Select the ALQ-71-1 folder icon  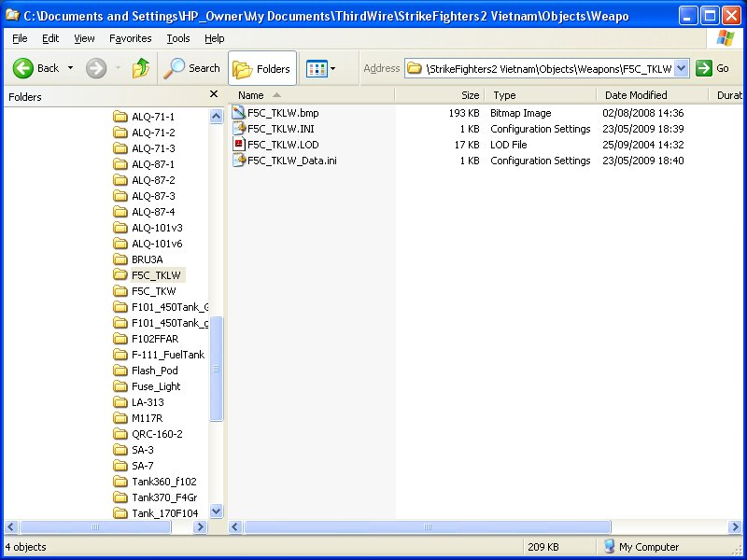click(x=120, y=116)
